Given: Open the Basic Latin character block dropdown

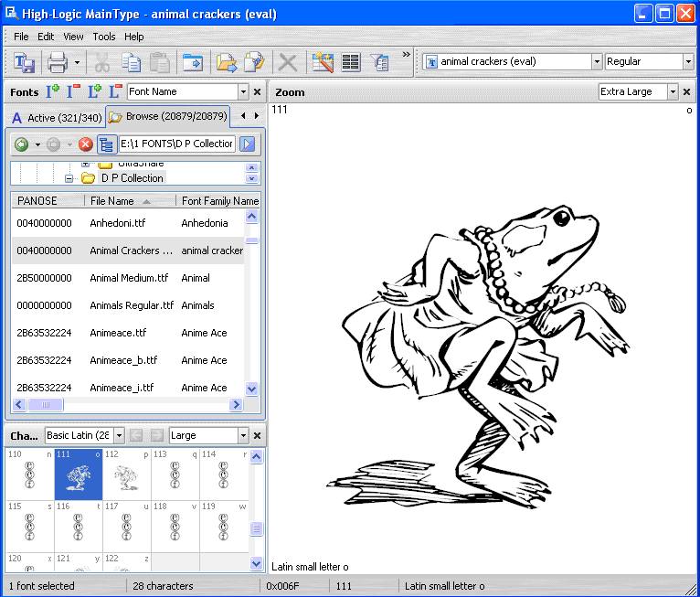Looking at the screenshot, I should pos(119,435).
